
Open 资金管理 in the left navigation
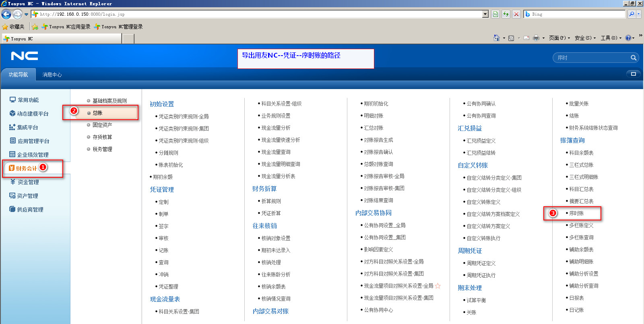(x=28, y=182)
